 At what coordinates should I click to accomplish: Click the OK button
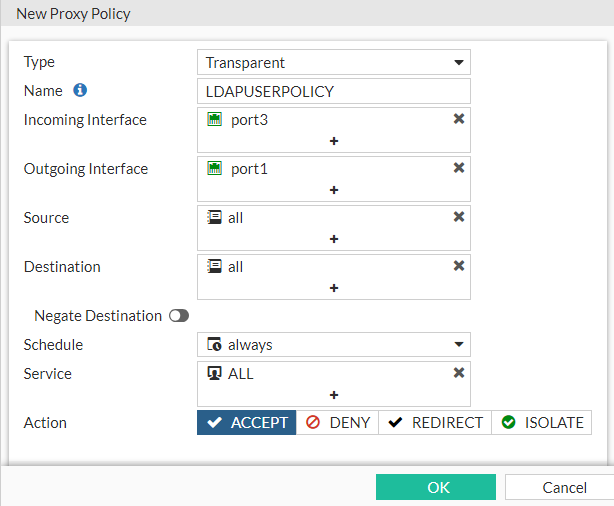[x=436, y=487]
